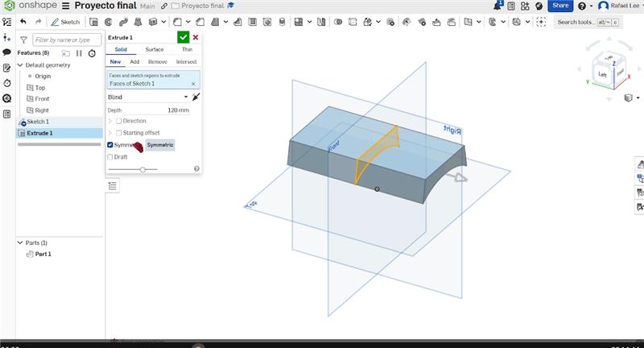The image size is (644, 348).
Task: Enable the Draft checkbox
Action: pyautogui.click(x=110, y=157)
